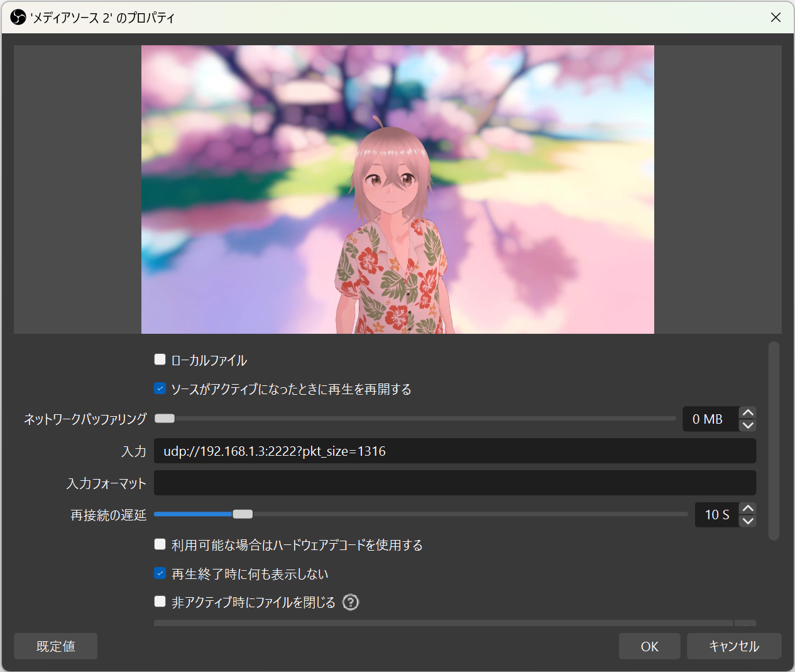
Task: Uncheck 再生終了時に何も表示しない
Action: click(160, 573)
